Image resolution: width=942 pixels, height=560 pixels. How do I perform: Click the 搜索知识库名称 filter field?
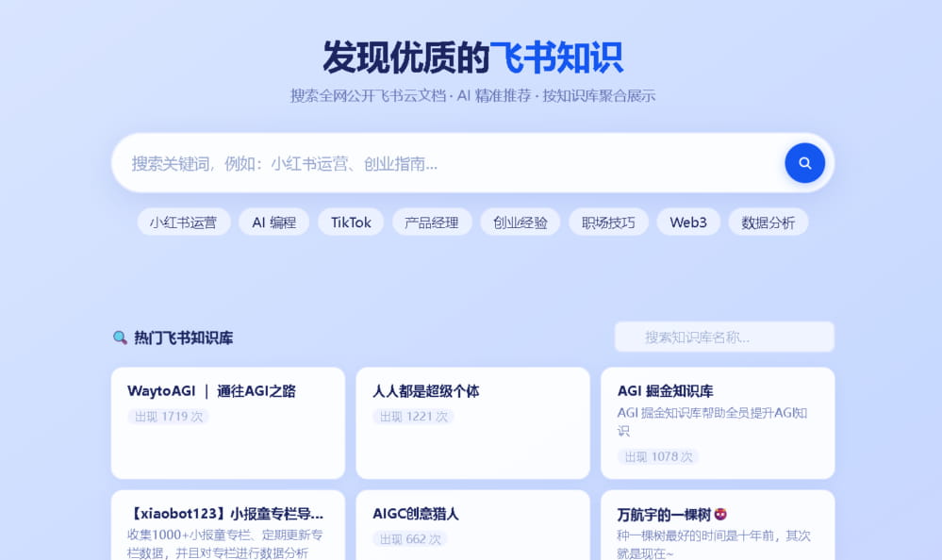(724, 338)
